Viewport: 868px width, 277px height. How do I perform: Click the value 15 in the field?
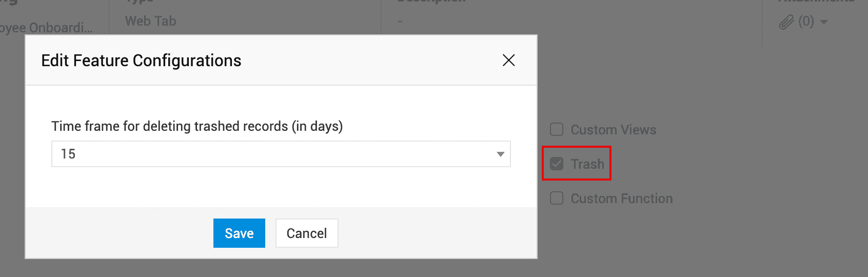coord(68,154)
